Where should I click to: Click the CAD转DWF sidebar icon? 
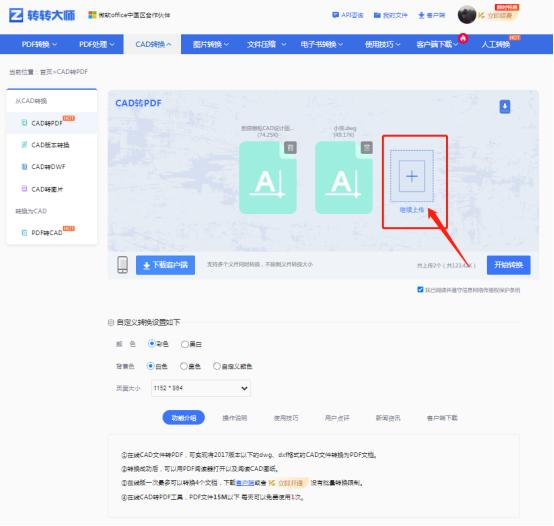tap(24, 167)
